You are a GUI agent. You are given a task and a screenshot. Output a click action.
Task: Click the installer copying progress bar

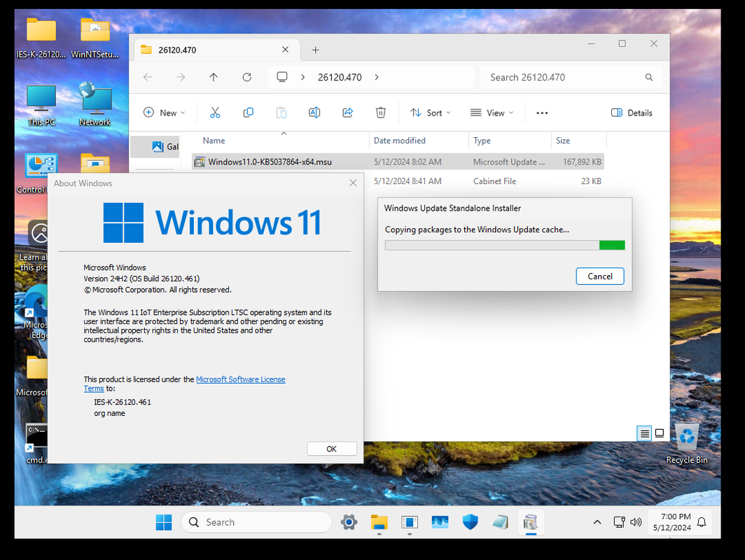[505, 245]
